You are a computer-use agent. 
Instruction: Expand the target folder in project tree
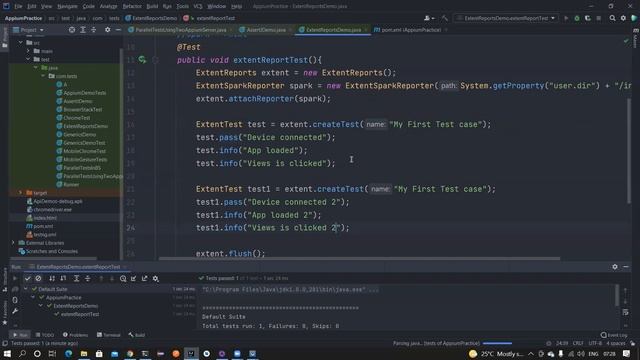[21, 193]
